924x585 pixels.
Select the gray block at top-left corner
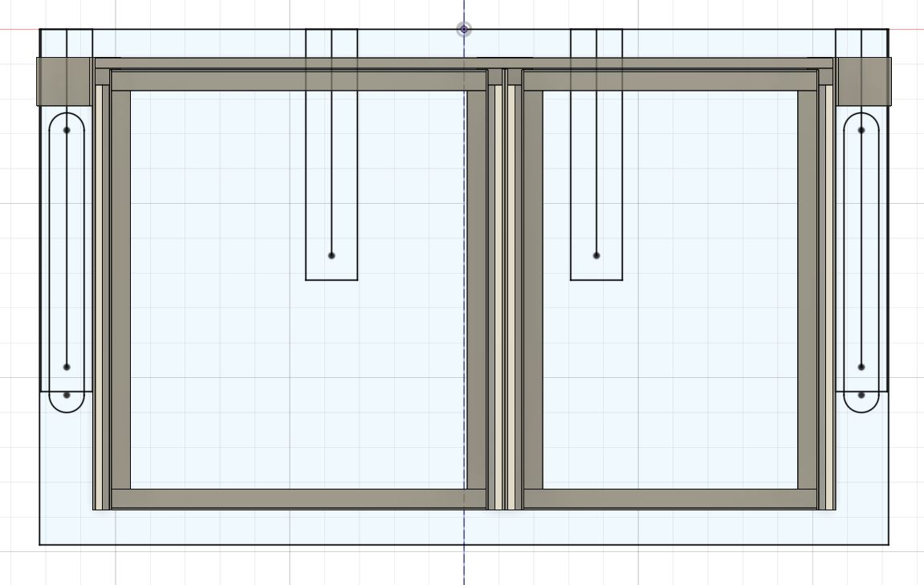pos(64,80)
